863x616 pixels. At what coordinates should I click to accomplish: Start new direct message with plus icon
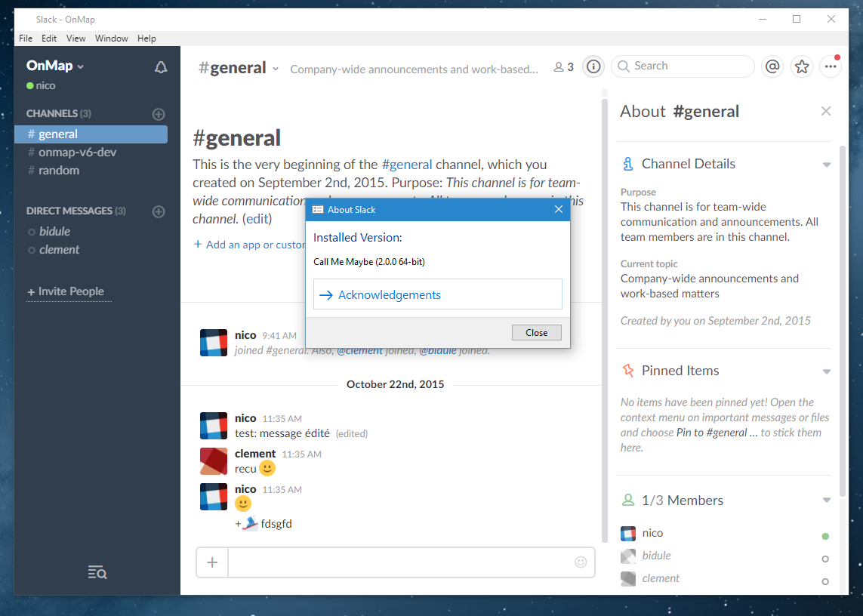pyautogui.click(x=159, y=211)
